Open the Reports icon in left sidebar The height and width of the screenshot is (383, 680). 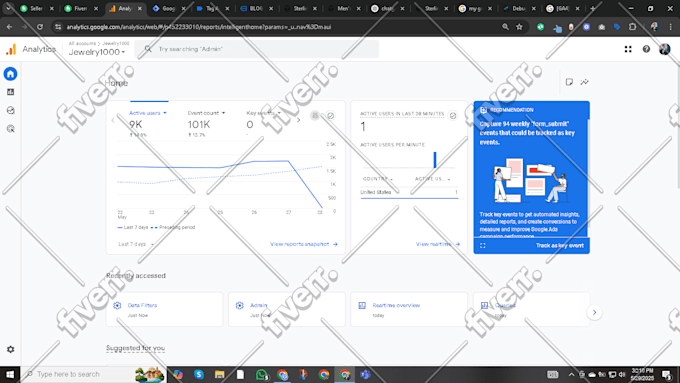point(10,92)
